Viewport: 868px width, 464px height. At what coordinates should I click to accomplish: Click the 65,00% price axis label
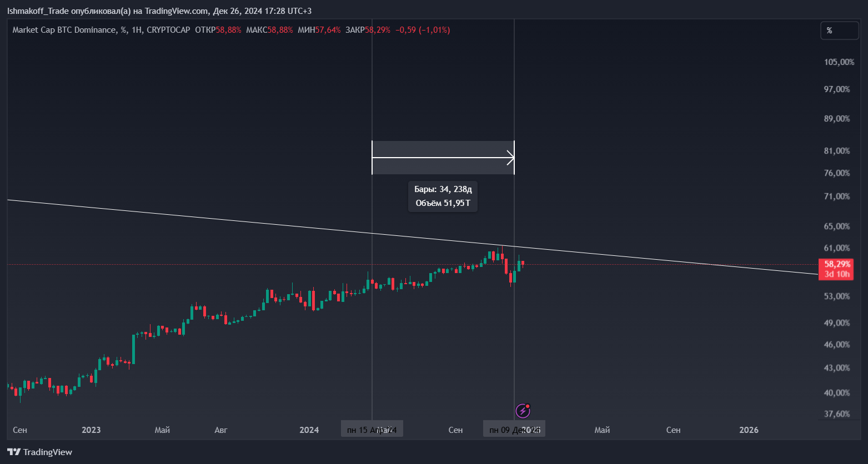(x=837, y=226)
